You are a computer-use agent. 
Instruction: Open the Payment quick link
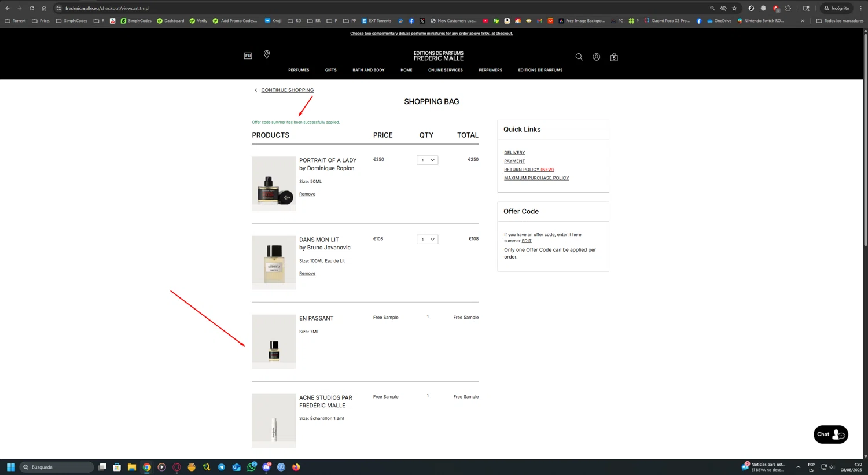(514, 161)
